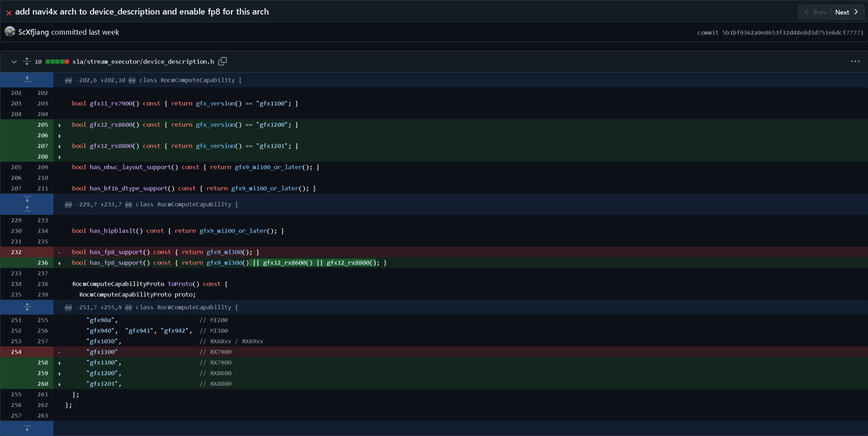The height and width of the screenshot is (436, 868).
Task: Expand down arrow at bottom of diff
Action: click(27, 428)
